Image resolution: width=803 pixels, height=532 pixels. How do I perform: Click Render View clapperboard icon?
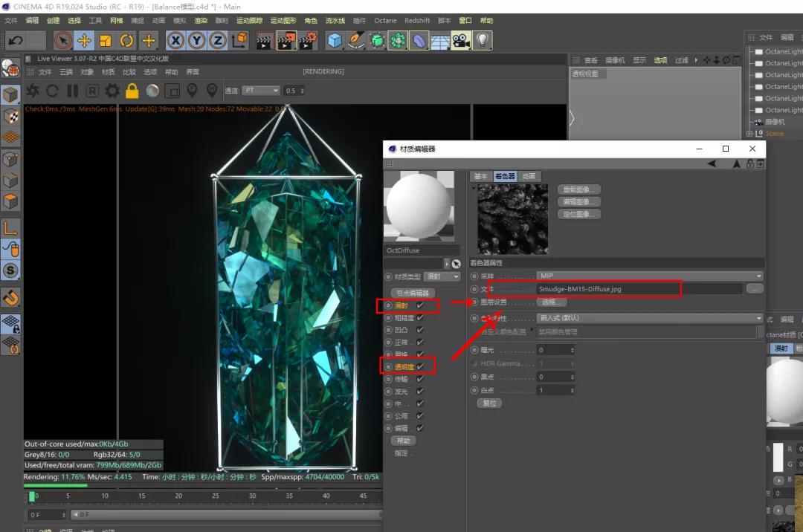point(264,40)
